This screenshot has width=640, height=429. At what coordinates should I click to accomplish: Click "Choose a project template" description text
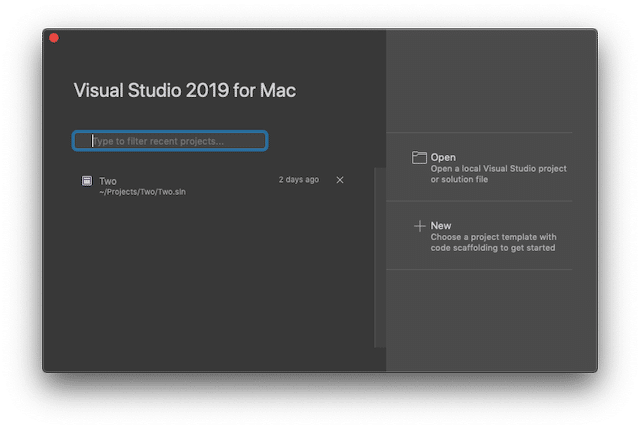click(x=493, y=242)
